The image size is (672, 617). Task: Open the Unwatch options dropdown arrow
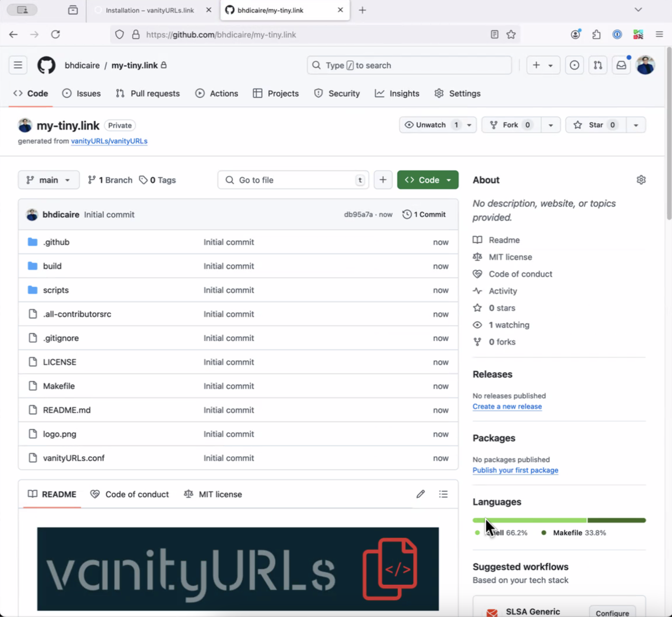[469, 125]
